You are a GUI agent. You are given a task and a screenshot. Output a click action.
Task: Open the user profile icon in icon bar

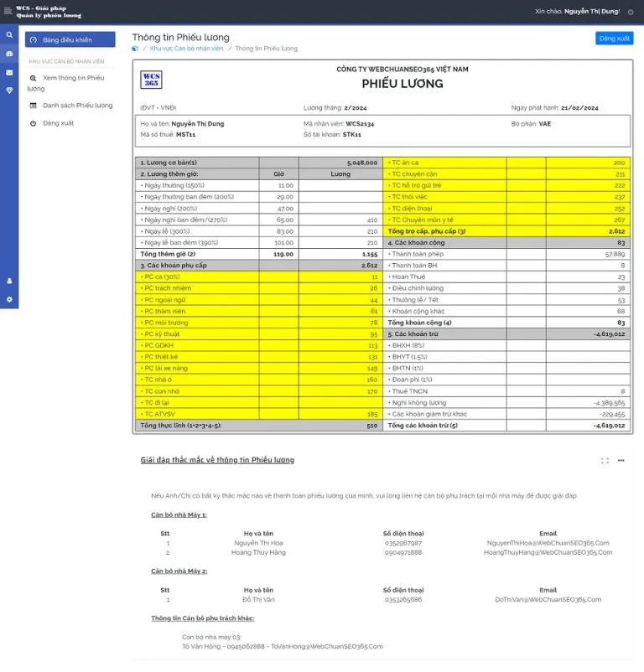9,281
